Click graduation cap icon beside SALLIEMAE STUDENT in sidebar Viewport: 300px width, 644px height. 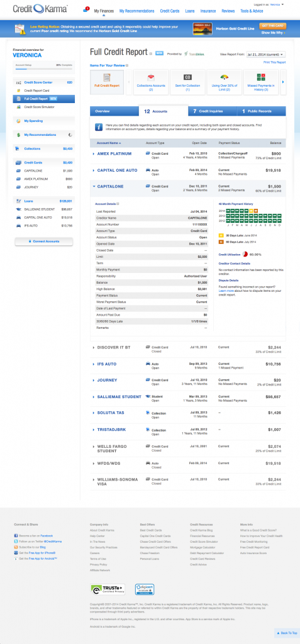point(18,209)
